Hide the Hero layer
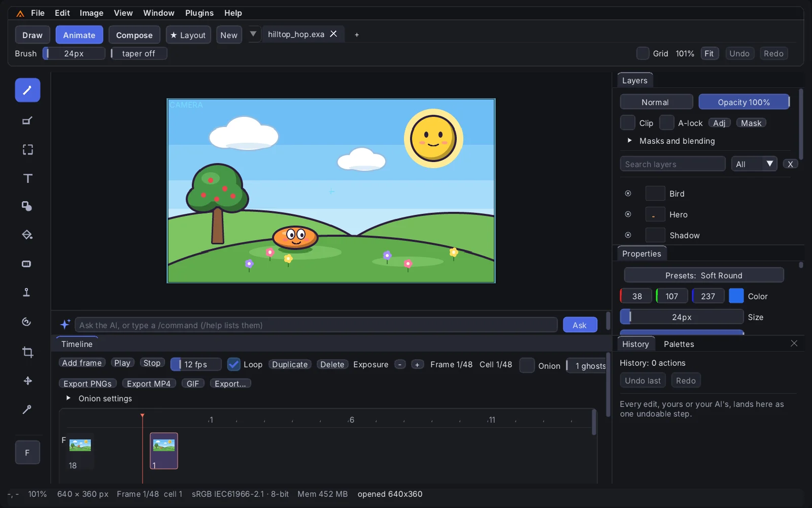The height and width of the screenshot is (508, 812). pos(628,214)
